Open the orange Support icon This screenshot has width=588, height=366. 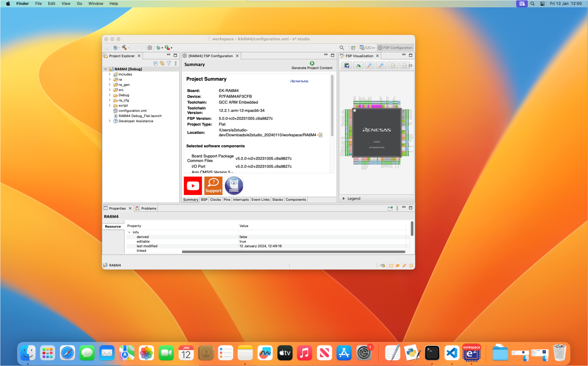point(213,186)
